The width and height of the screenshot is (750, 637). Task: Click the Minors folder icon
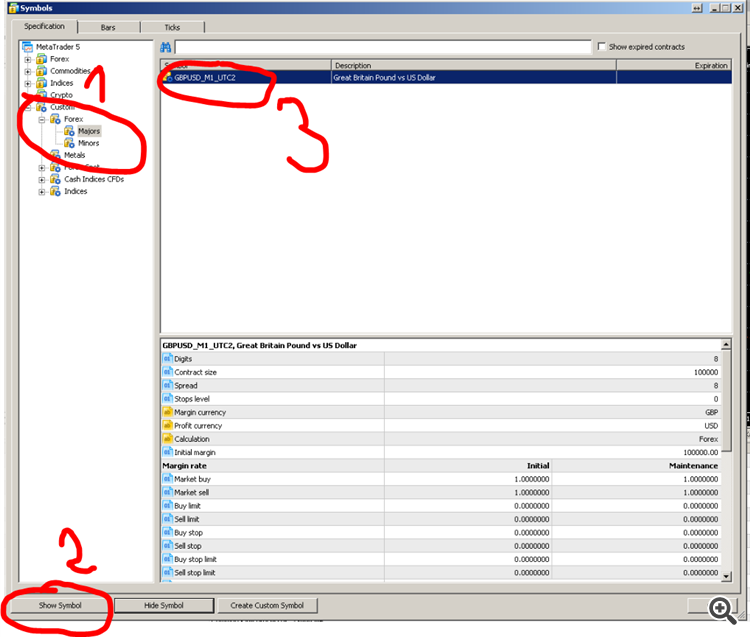(69, 143)
